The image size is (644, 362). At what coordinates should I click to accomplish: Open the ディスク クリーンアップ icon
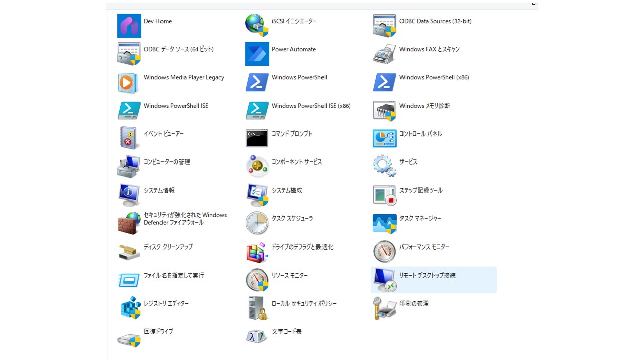(129, 251)
